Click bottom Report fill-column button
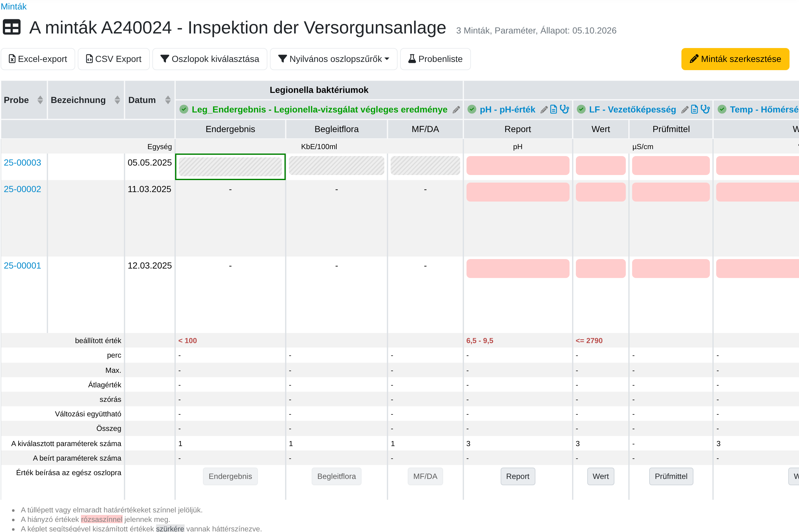 click(x=518, y=477)
